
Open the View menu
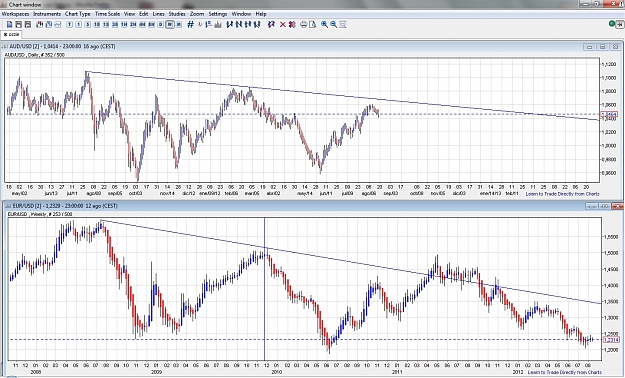[130, 14]
